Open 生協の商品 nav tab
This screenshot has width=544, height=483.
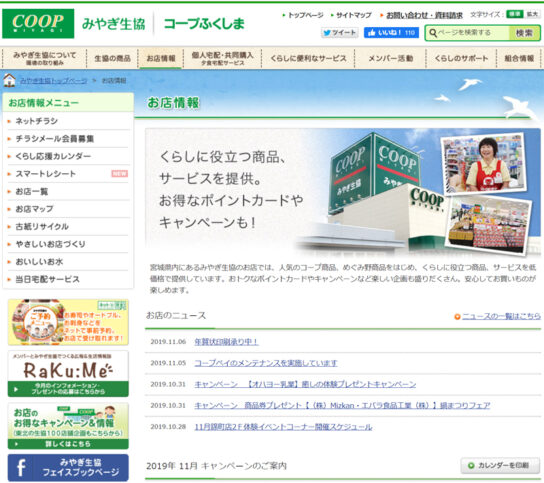[x=112, y=58]
